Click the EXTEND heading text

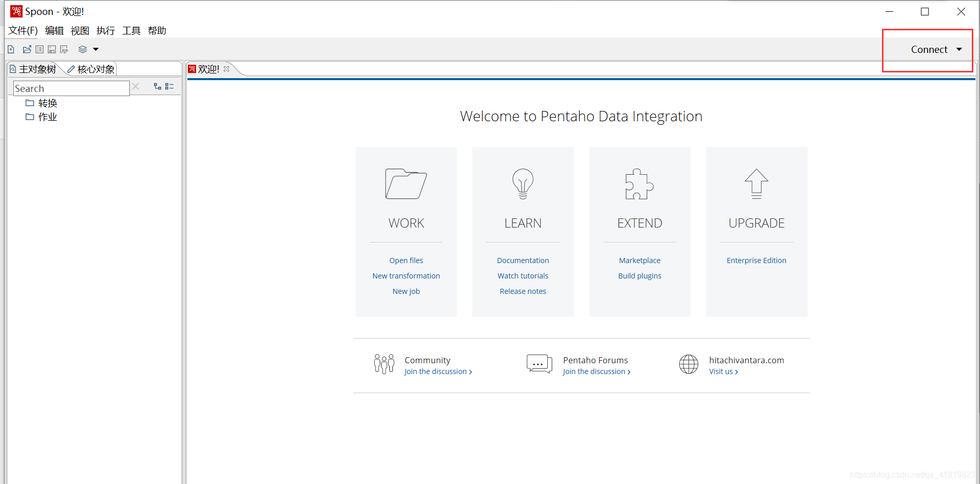tap(640, 223)
